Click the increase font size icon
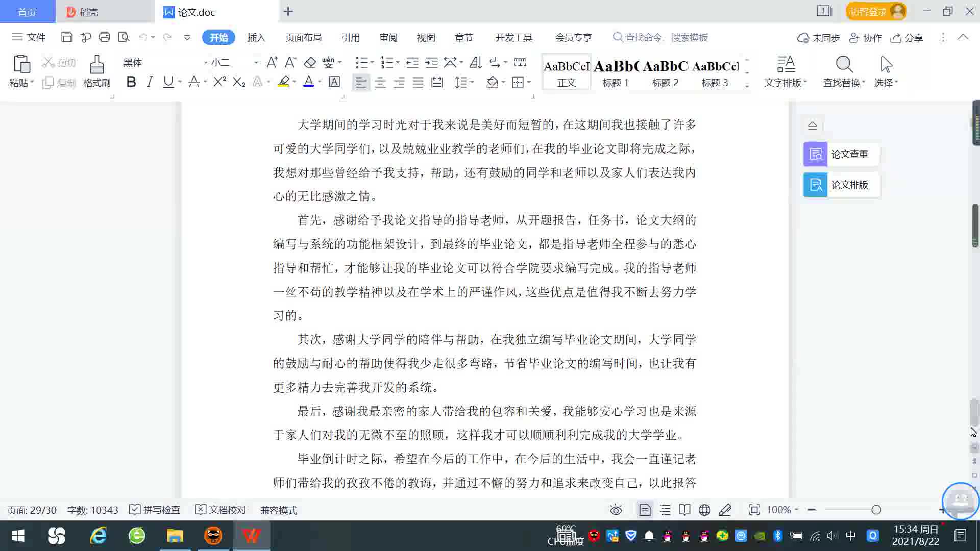 pyautogui.click(x=272, y=63)
